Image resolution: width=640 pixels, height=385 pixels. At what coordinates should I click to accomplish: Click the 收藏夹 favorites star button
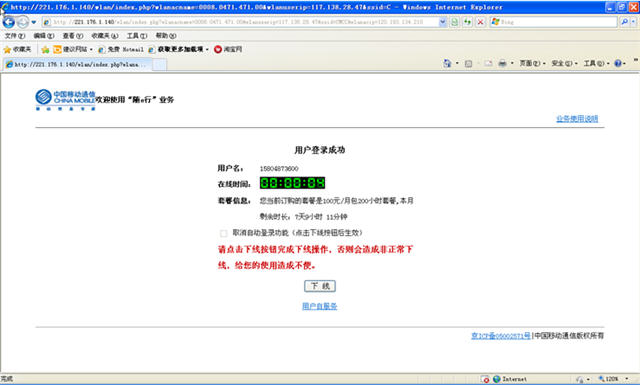tap(18, 49)
